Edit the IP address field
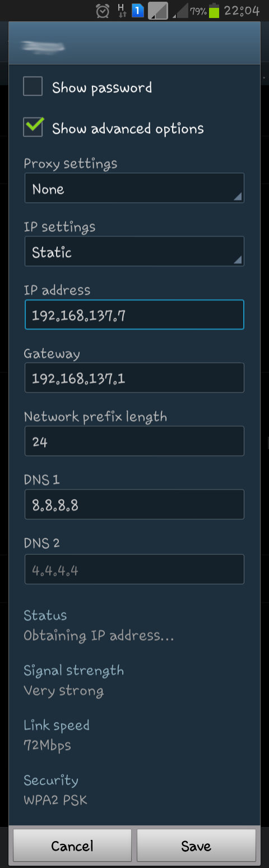This screenshot has height=868, width=269. (x=134, y=314)
